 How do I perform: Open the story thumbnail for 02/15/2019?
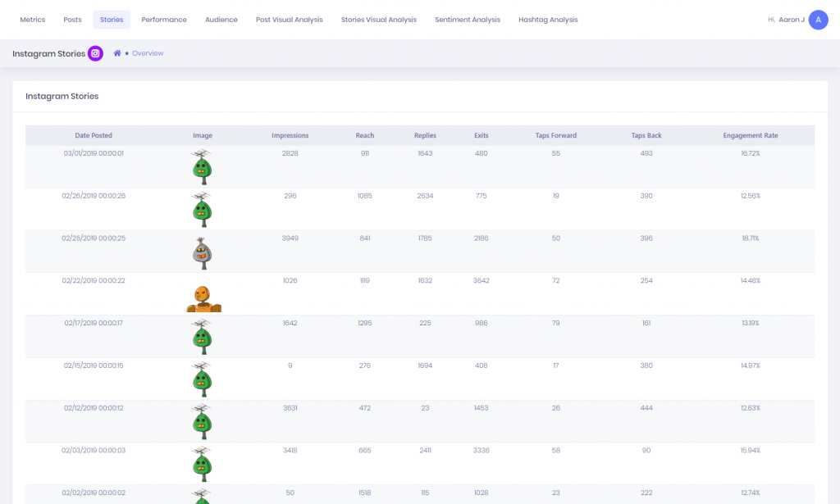202,379
